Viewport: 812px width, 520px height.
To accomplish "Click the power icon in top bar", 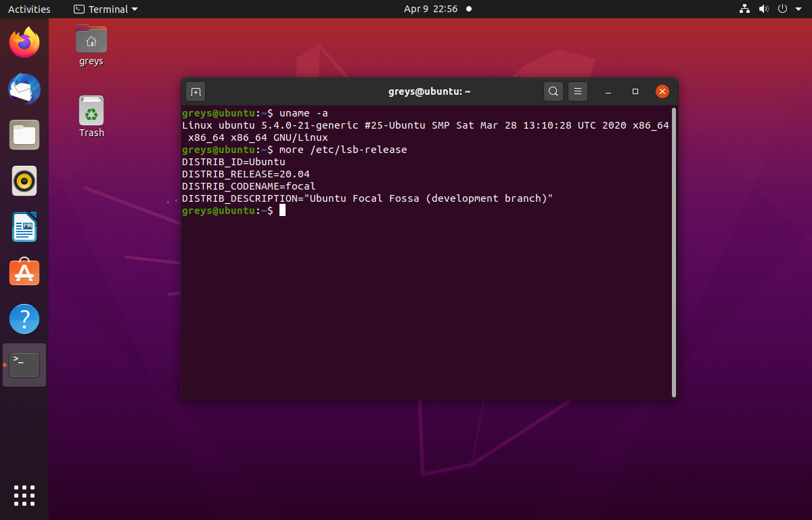I will (783, 9).
